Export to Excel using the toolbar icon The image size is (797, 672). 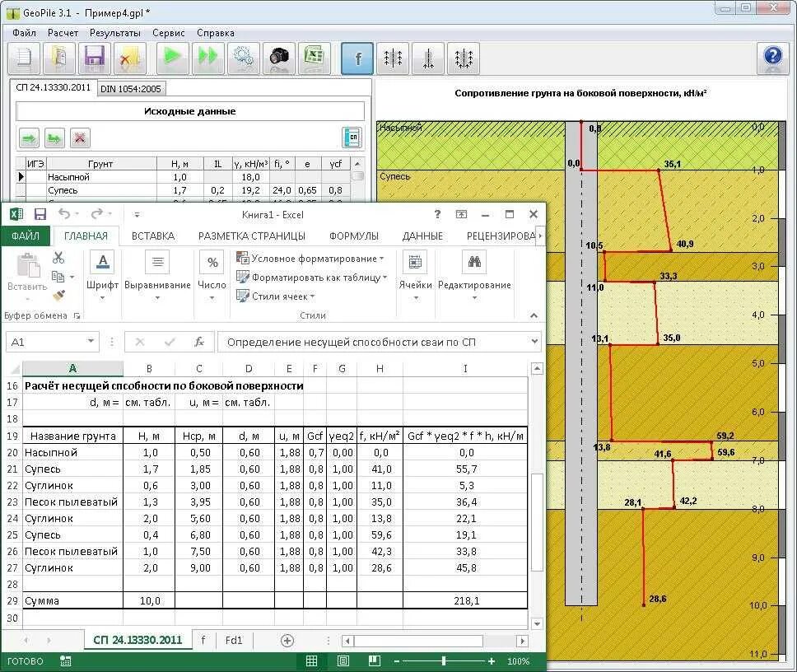click(x=315, y=58)
